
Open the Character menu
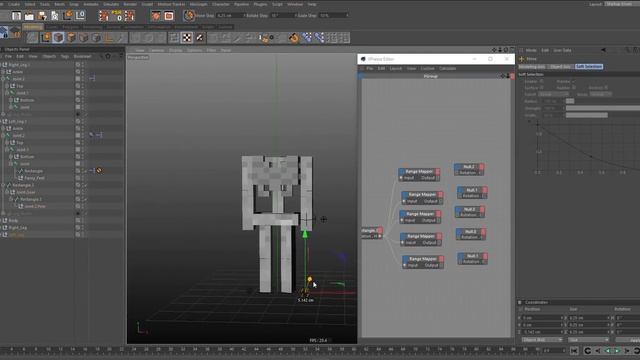[x=221, y=4]
